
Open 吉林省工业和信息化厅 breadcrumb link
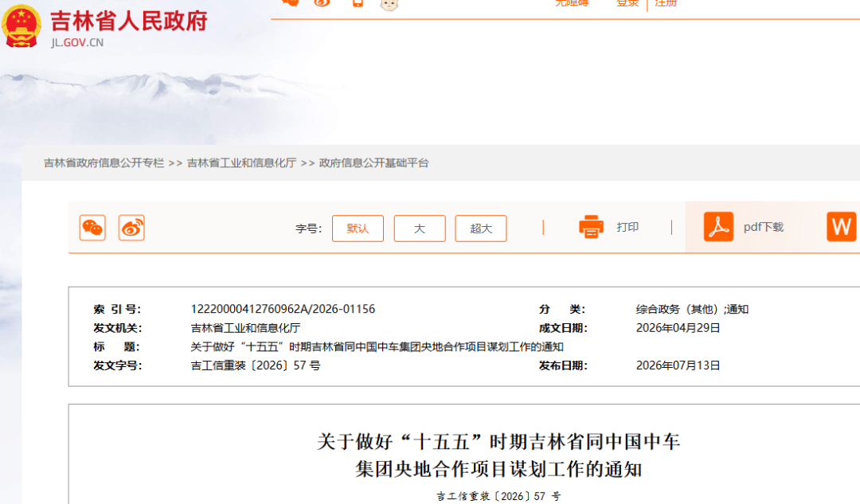(241, 163)
